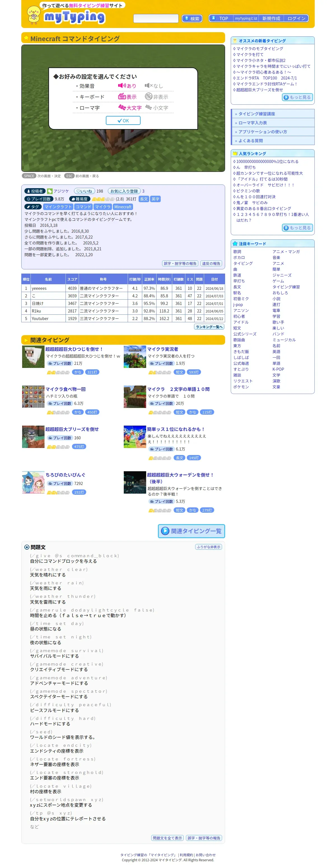Open アプリケーションの使い方 menu item
The width and height of the screenshot is (336, 868).
[273, 131]
